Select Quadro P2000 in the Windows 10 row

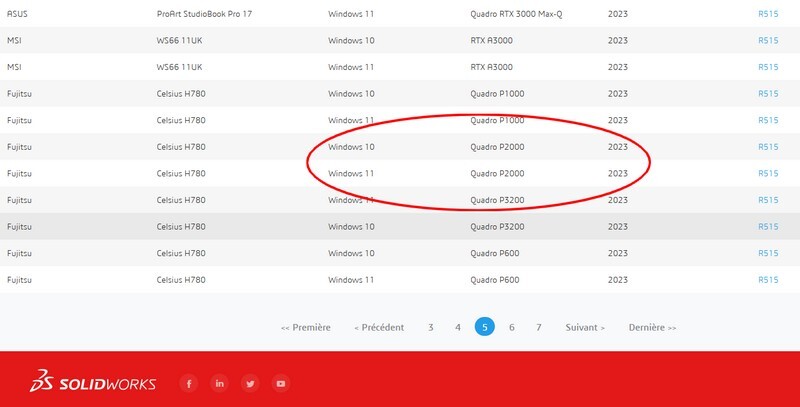(497, 147)
